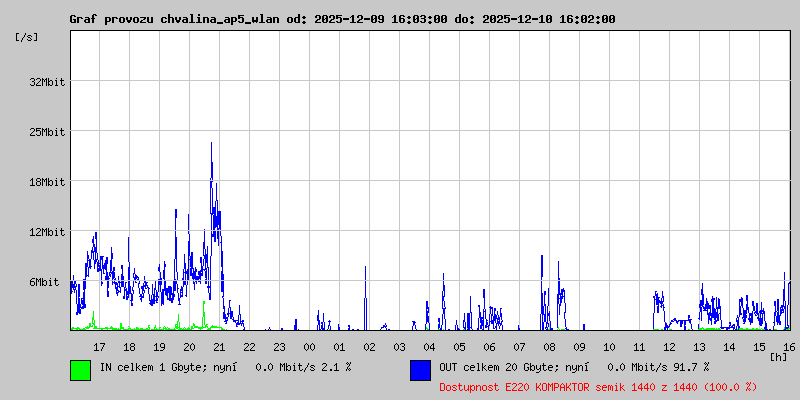Click the '25Mbit' y-axis label

[47, 132]
